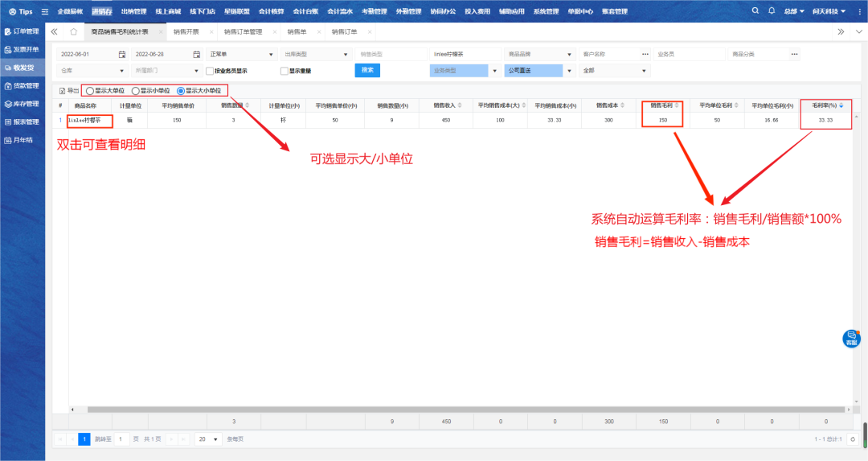Select the 显示小单位 radio button
This screenshot has height=461, width=868.
pyautogui.click(x=135, y=91)
